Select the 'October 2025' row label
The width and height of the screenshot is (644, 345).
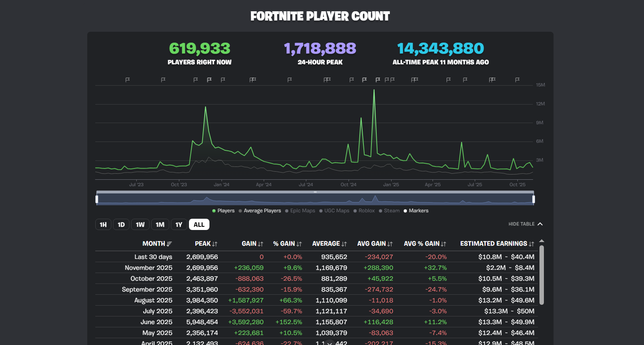pos(151,279)
